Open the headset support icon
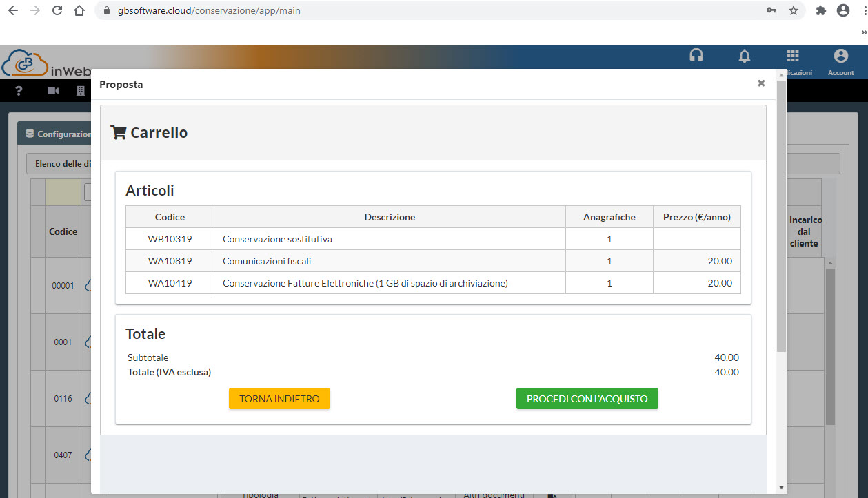 (696, 56)
